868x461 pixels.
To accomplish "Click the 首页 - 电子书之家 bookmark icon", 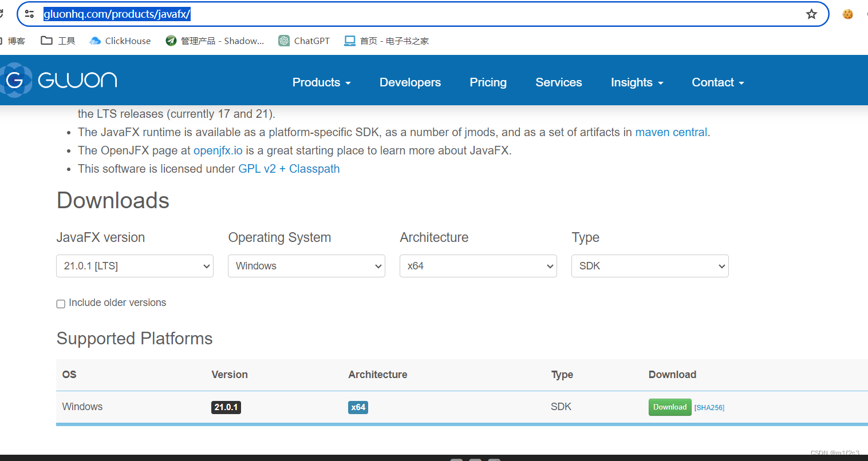I will click(x=349, y=41).
